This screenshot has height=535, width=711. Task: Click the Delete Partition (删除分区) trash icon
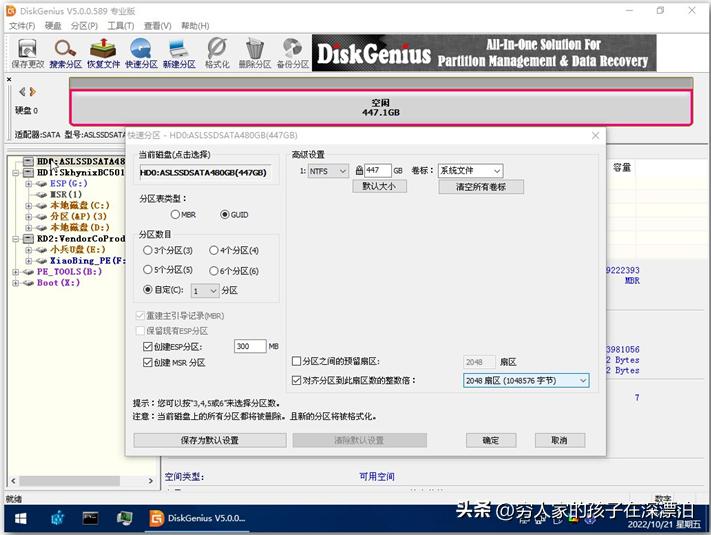click(255, 54)
